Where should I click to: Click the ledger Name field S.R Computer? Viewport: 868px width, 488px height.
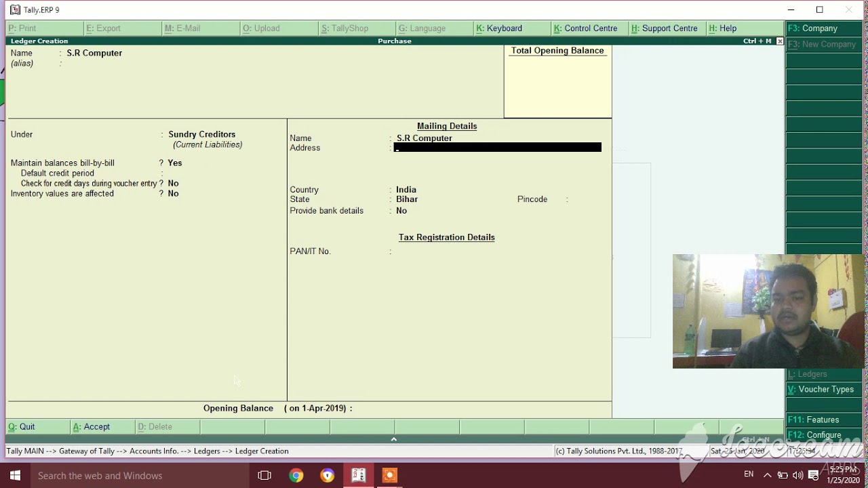(94, 53)
